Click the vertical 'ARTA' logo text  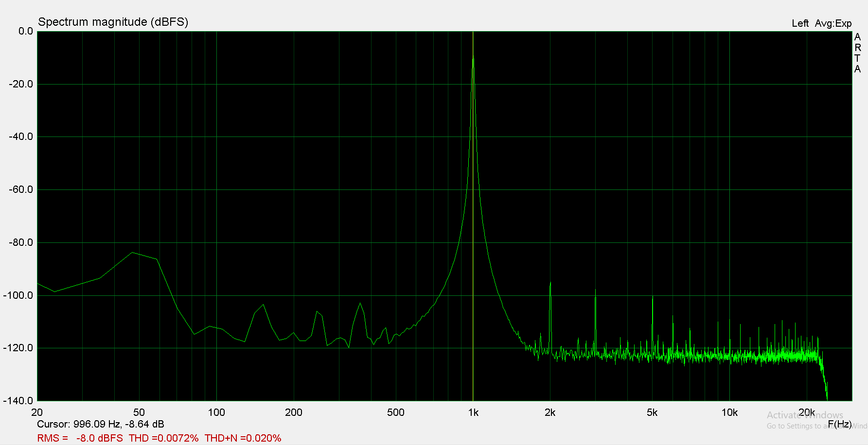tap(857, 53)
